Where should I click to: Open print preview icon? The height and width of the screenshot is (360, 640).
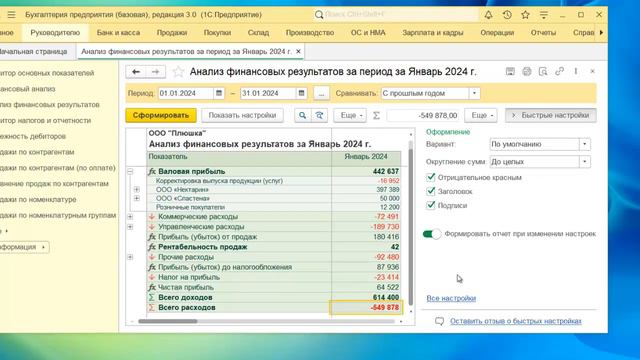pos(543,71)
